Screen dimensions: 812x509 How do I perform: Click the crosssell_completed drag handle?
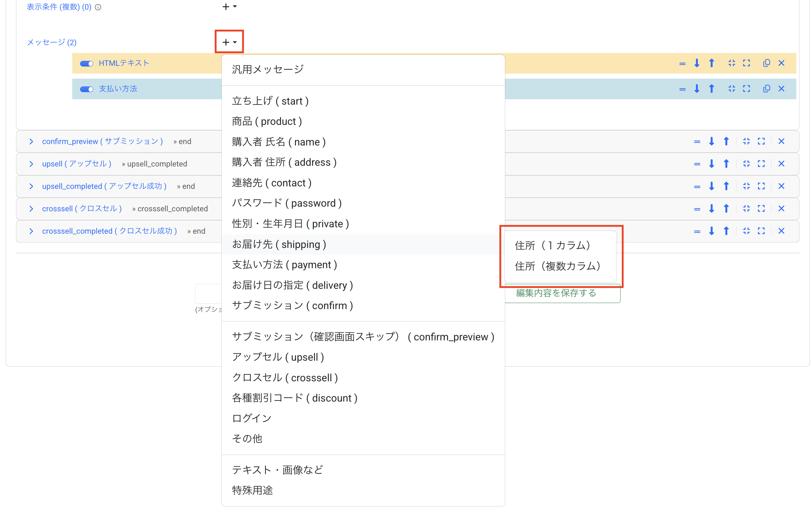point(697,231)
